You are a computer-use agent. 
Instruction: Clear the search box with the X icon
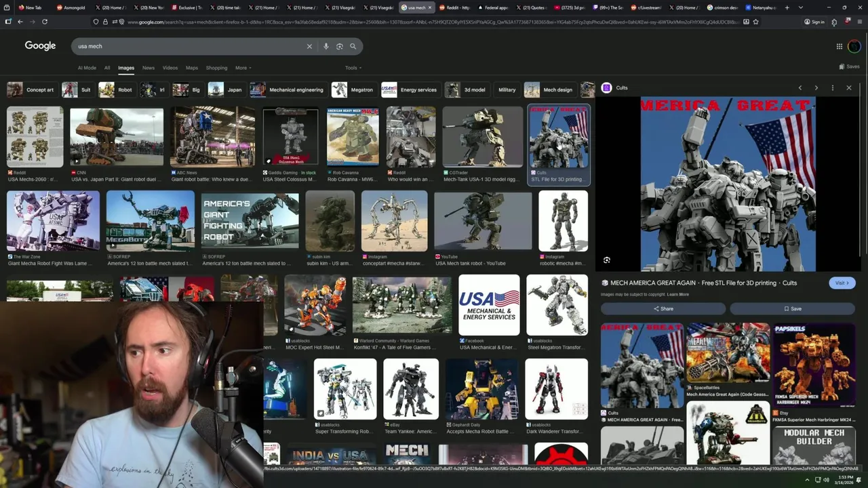click(309, 46)
